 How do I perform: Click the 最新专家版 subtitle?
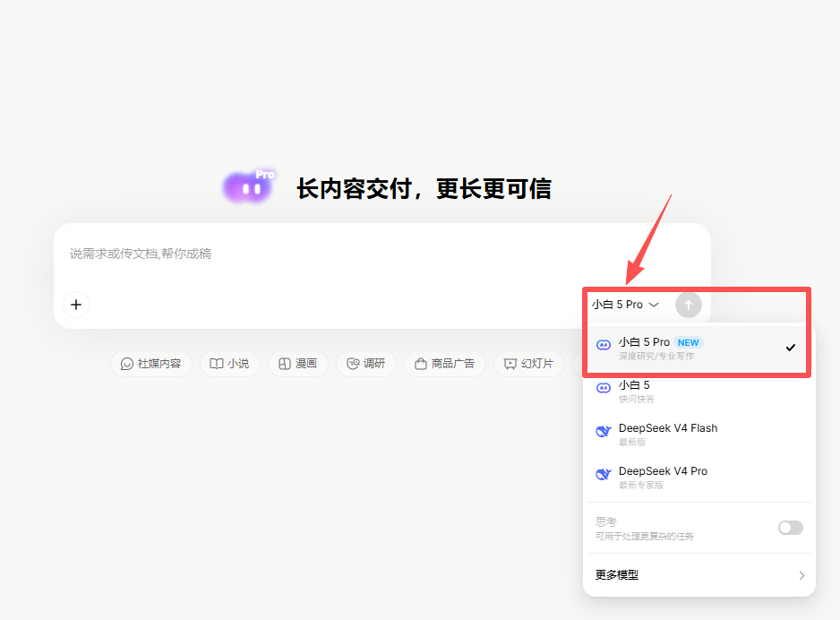tap(641, 485)
